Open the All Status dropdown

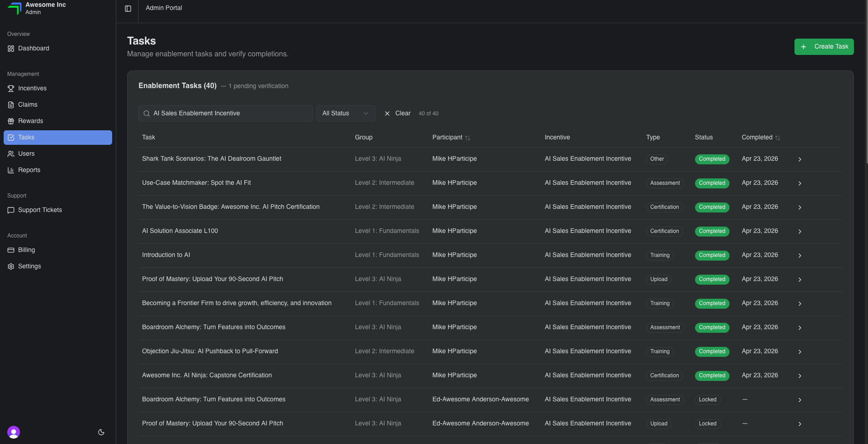point(345,113)
